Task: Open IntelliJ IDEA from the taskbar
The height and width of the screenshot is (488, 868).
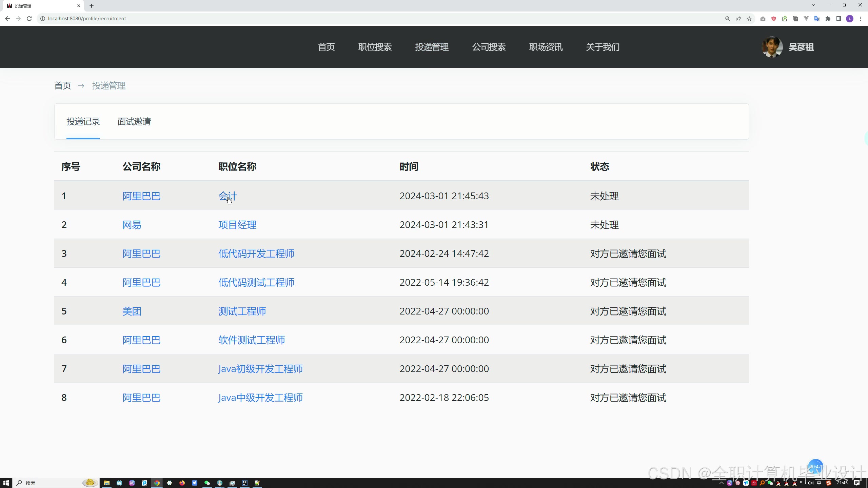Action: click(244, 483)
